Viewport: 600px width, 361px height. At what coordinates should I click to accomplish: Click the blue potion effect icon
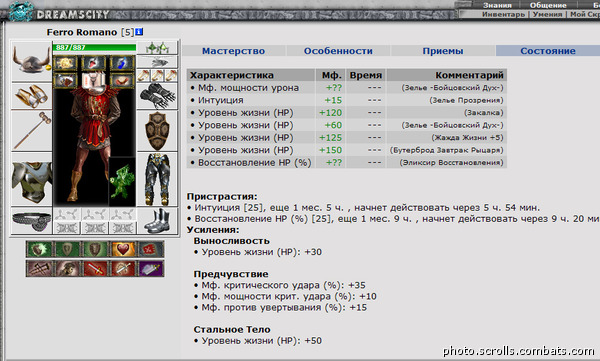click(122, 63)
